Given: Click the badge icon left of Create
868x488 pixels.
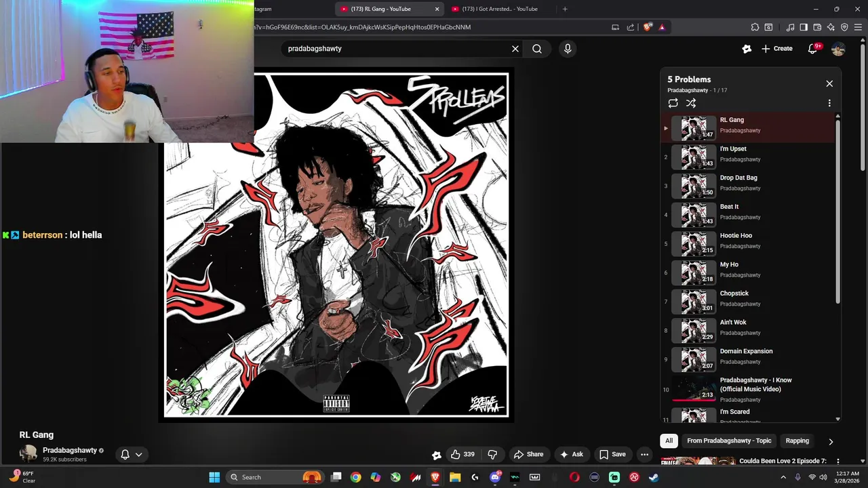Looking at the screenshot, I should click(747, 49).
